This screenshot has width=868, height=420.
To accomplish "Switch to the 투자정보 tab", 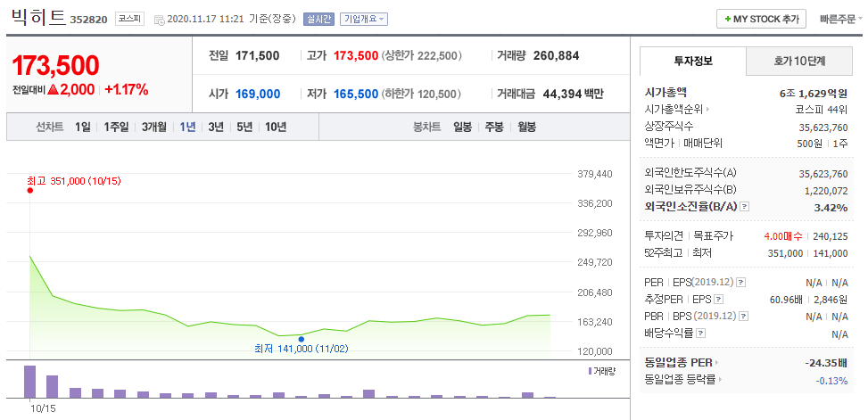I will click(693, 62).
